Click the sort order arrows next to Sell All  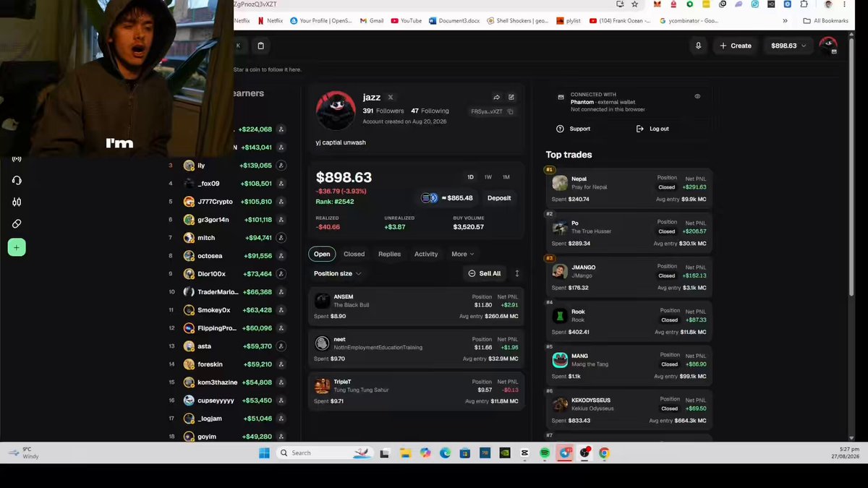(516, 273)
